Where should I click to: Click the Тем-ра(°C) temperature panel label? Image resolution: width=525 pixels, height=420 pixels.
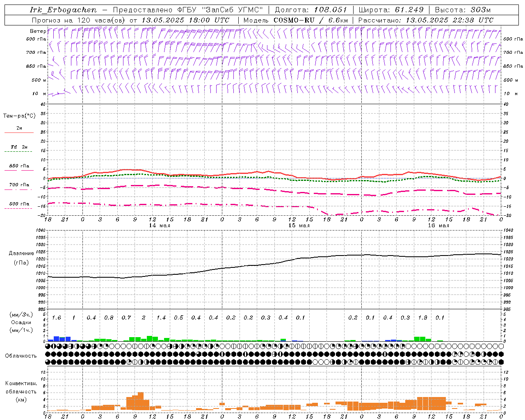point(19,116)
